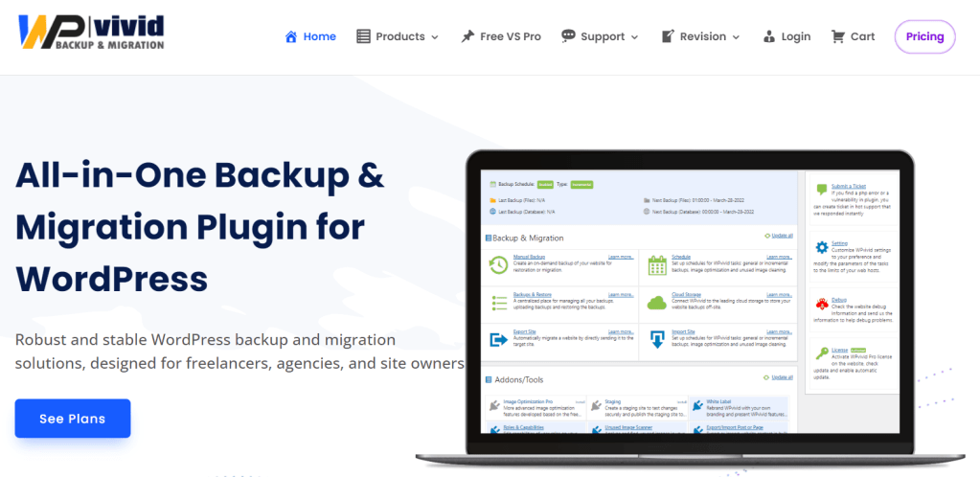
Task: Open the Debug link in the sidebar
Action: [838, 300]
